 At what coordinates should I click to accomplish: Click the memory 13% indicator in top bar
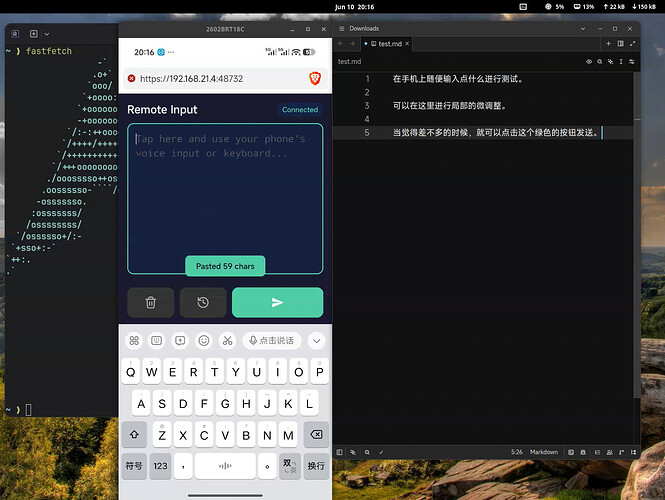point(584,7)
